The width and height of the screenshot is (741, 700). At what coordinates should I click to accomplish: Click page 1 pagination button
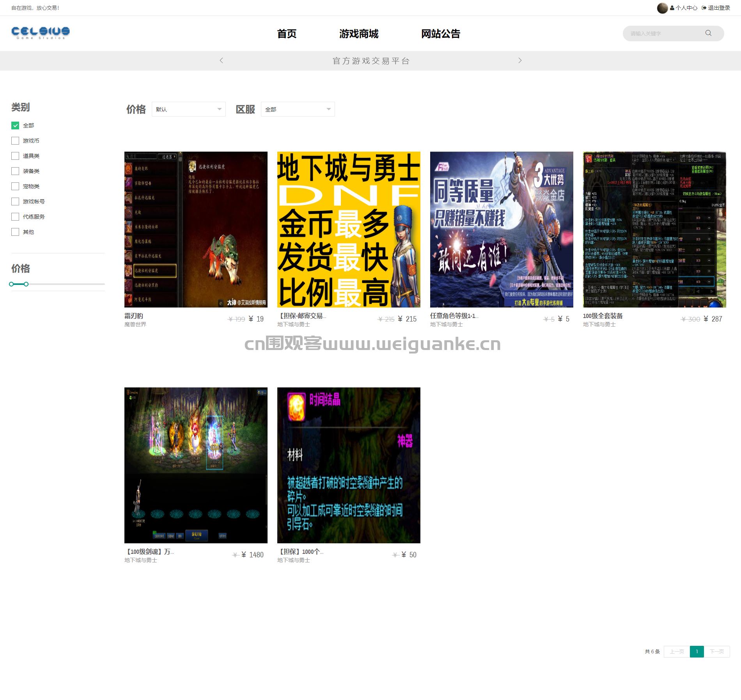coord(697,652)
